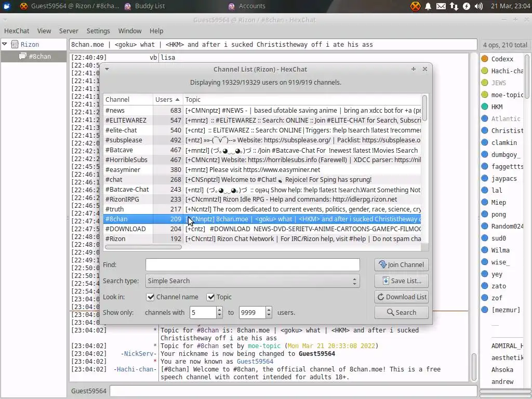
Task: Open the Xfce applications menu mouse icon
Action: 6,6
